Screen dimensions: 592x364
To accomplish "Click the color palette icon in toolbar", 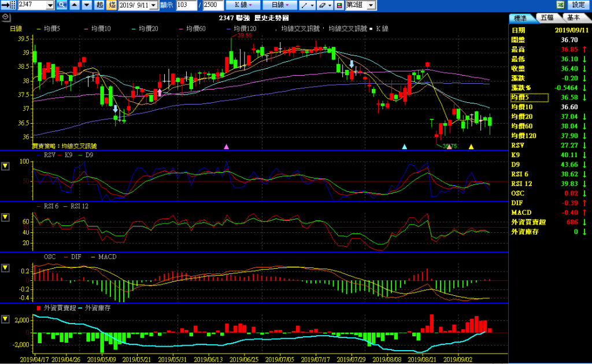I will 339,5.
